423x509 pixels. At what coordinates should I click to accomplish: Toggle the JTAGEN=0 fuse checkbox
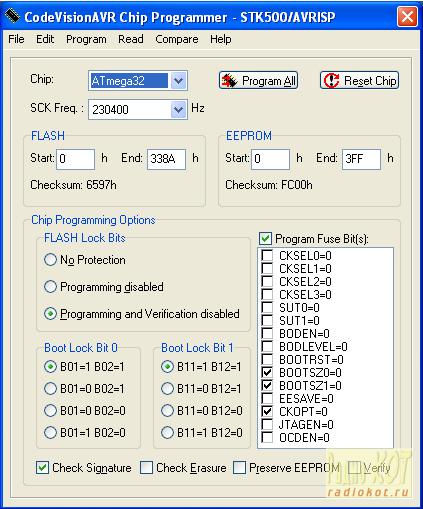pyautogui.click(x=267, y=424)
